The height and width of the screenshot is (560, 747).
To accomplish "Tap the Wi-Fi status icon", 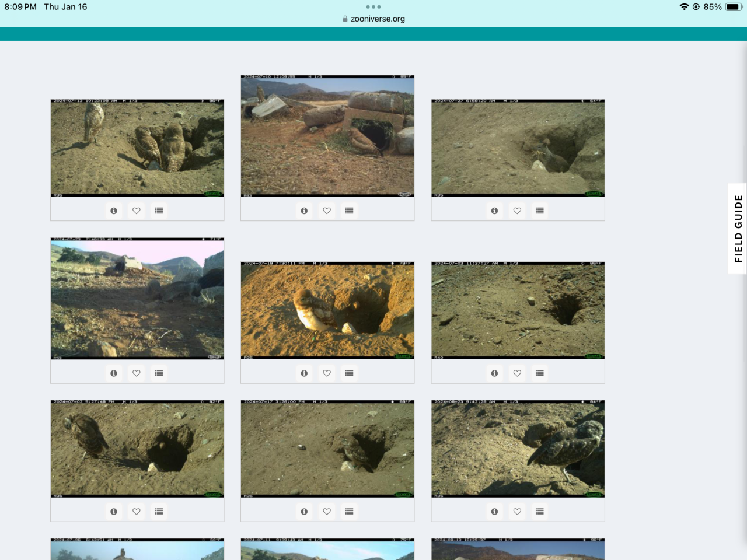I will pos(684,7).
